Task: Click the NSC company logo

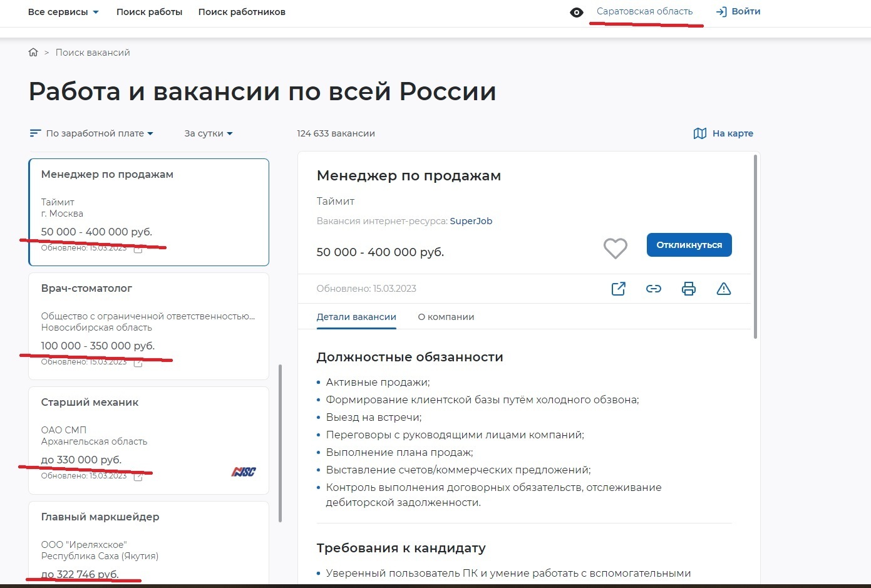Action: coord(244,472)
